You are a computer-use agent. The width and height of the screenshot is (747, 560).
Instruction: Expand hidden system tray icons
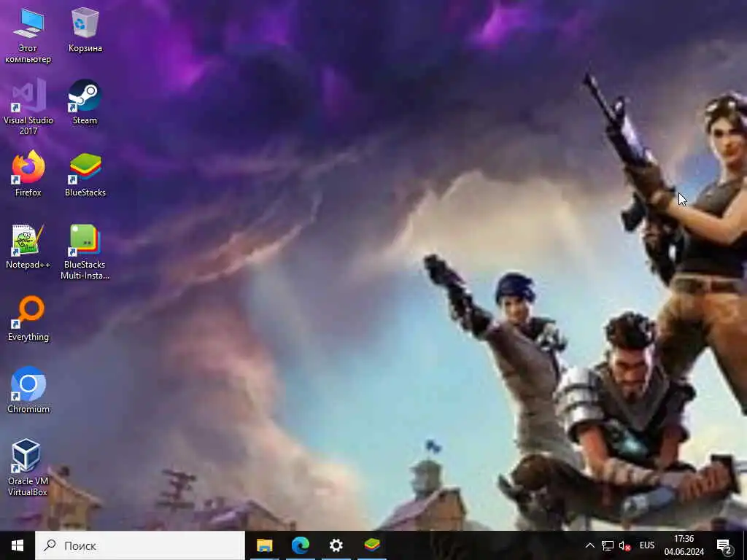tap(589, 545)
